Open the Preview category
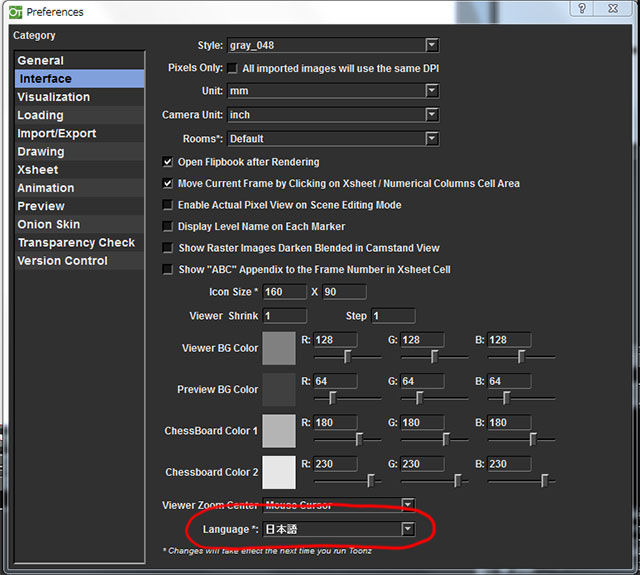 (80, 206)
